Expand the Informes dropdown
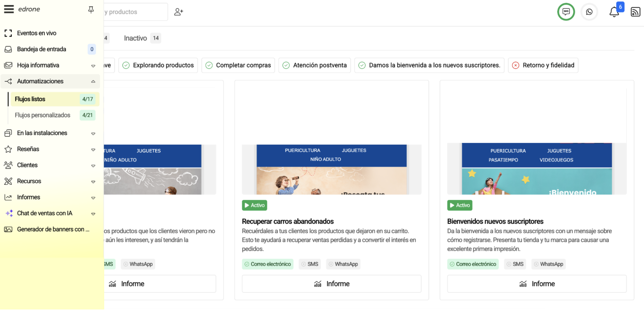 [93, 198]
